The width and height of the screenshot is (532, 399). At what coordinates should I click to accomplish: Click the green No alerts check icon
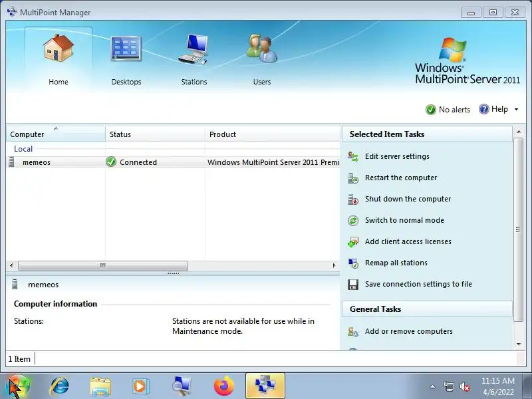point(430,110)
